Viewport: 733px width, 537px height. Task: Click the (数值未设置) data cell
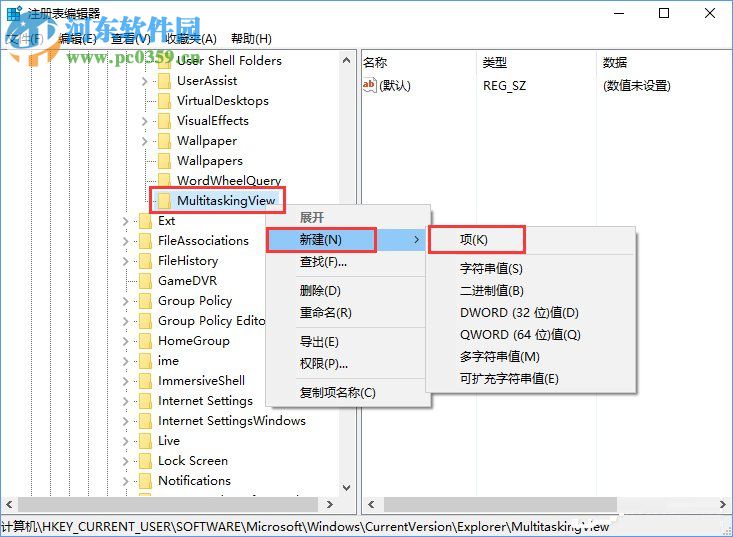click(x=637, y=86)
